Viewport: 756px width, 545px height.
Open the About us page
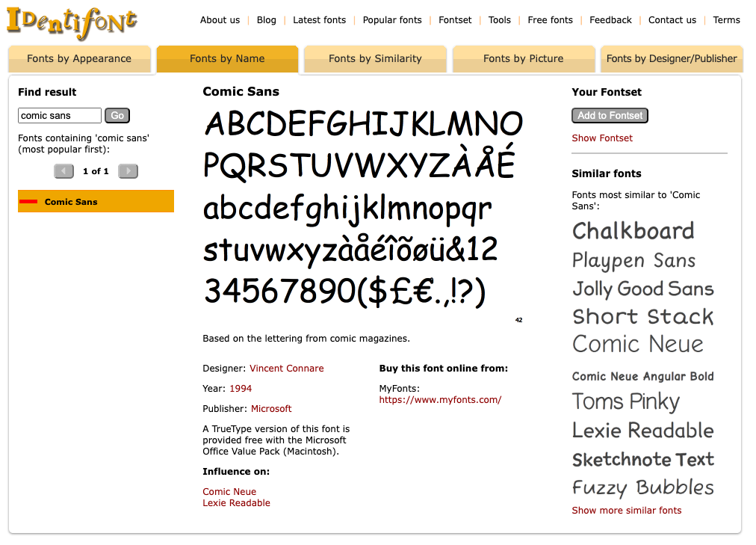click(x=220, y=19)
